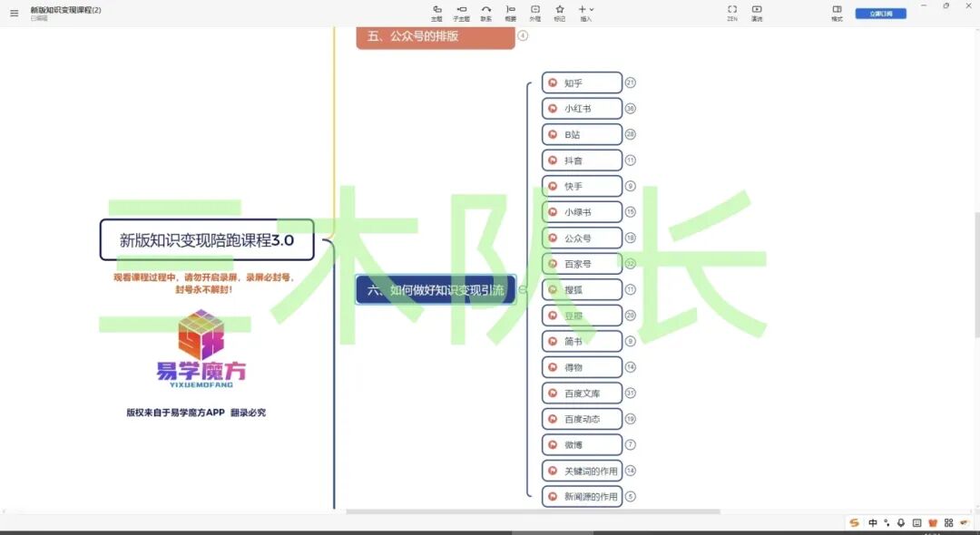Select the central topic 新版知识变现陪跑课程3.0

coord(207,240)
